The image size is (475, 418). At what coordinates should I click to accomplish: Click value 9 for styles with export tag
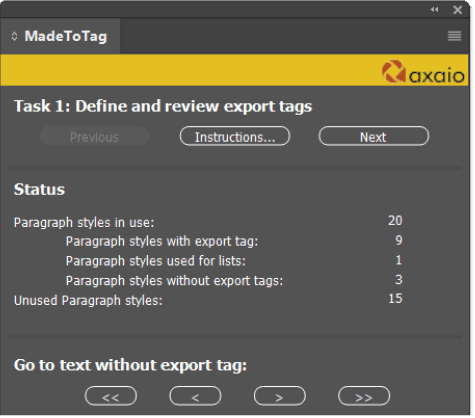tap(399, 240)
